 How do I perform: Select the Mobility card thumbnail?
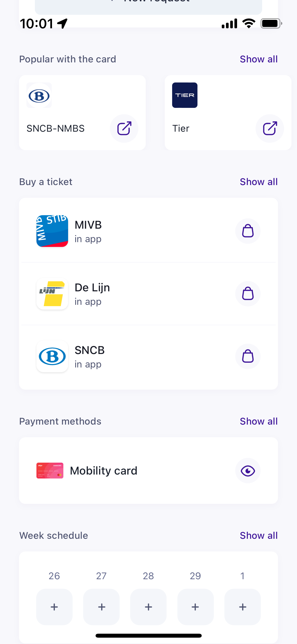coord(50,471)
